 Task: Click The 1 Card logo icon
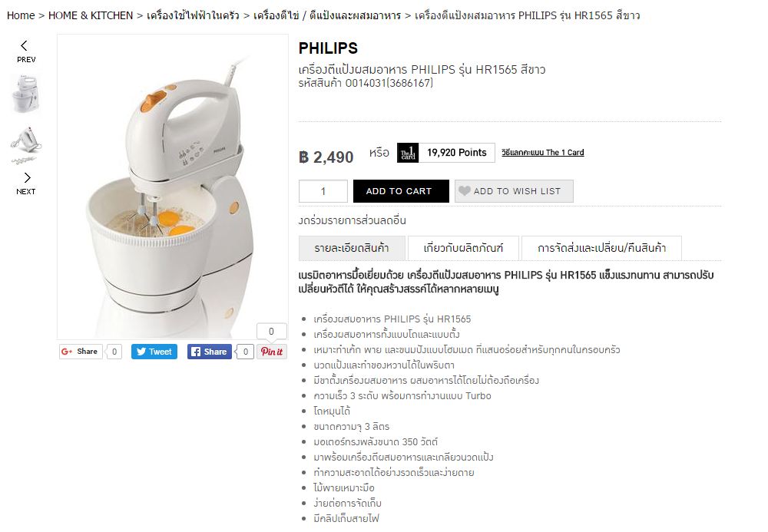tap(408, 153)
